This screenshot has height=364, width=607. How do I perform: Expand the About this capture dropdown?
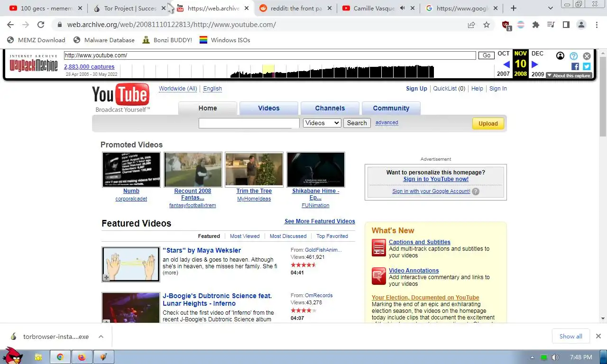coord(569,75)
